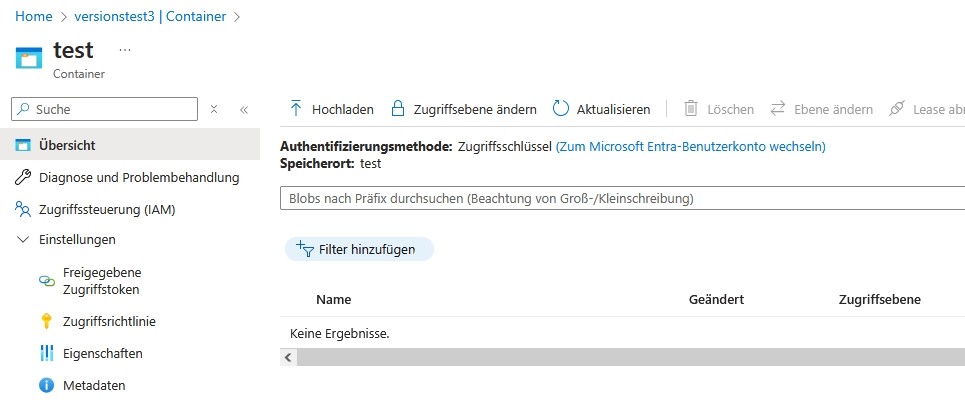Click Filter hinzufügen button
Screen dimensions: 965x411
coord(359,249)
